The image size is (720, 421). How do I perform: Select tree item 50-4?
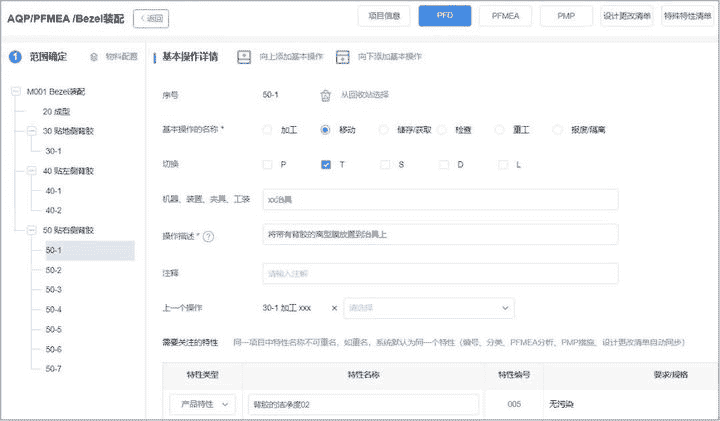pos(53,310)
